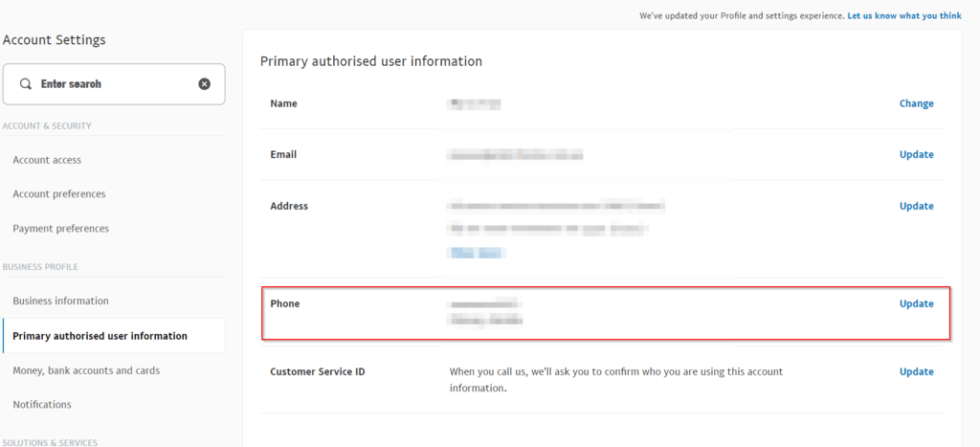The image size is (980, 447).
Task: Open Notifications settings
Action: click(42, 405)
